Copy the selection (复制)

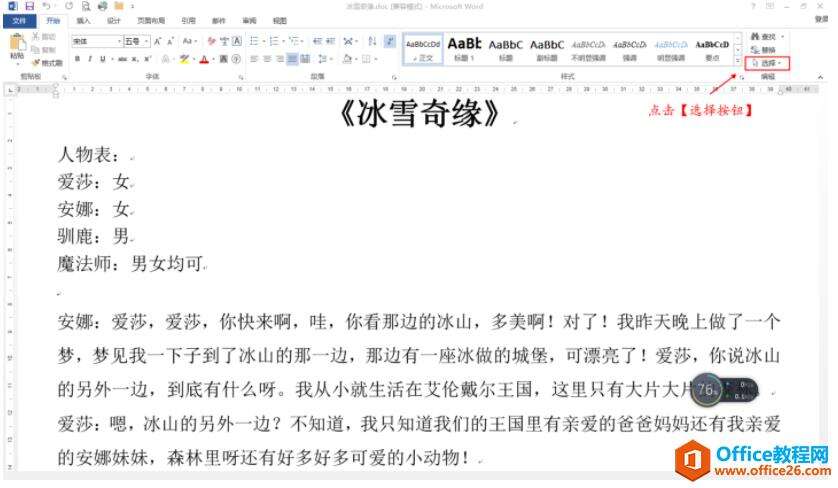coord(43,50)
